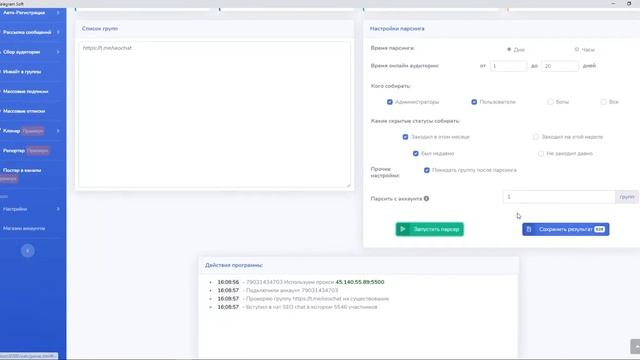640x360 pixels.
Task: Click the info icon beside Парсить с аккаунта
Action: pyautogui.click(x=426, y=199)
